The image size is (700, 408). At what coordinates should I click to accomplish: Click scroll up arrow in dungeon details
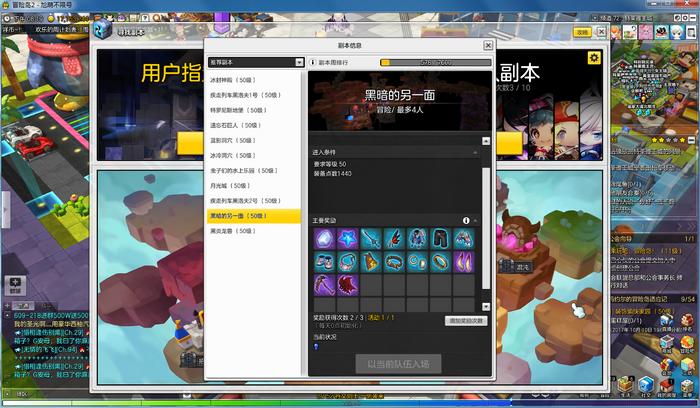click(486, 141)
